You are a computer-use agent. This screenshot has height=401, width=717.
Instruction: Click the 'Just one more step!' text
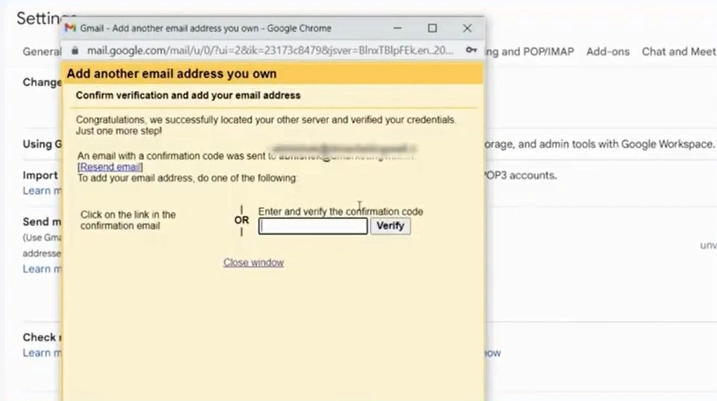pyautogui.click(x=119, y=131)
